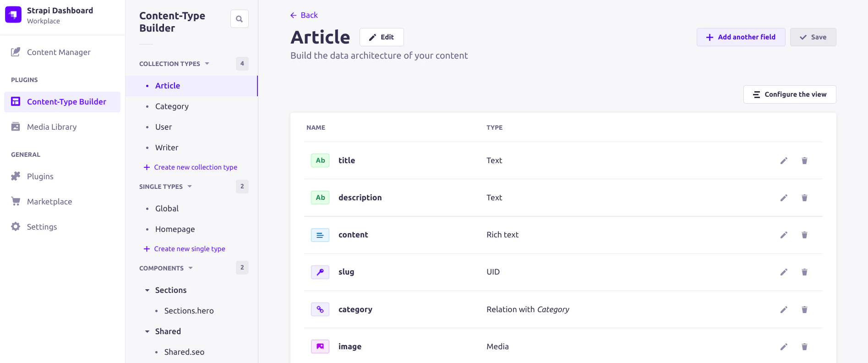Click the Ab text icon for title
Image resolution: width=868 pixels, height=363 pixels.
point(320,160)
